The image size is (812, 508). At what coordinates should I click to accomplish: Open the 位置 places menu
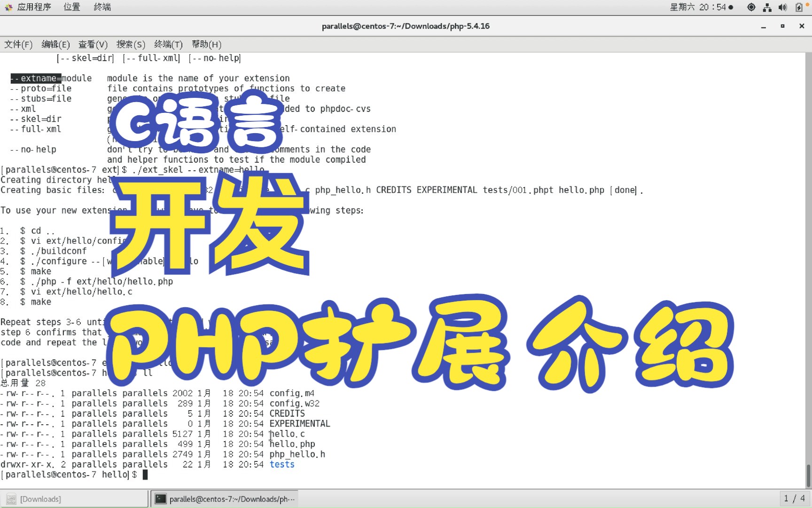coord(72,7)
